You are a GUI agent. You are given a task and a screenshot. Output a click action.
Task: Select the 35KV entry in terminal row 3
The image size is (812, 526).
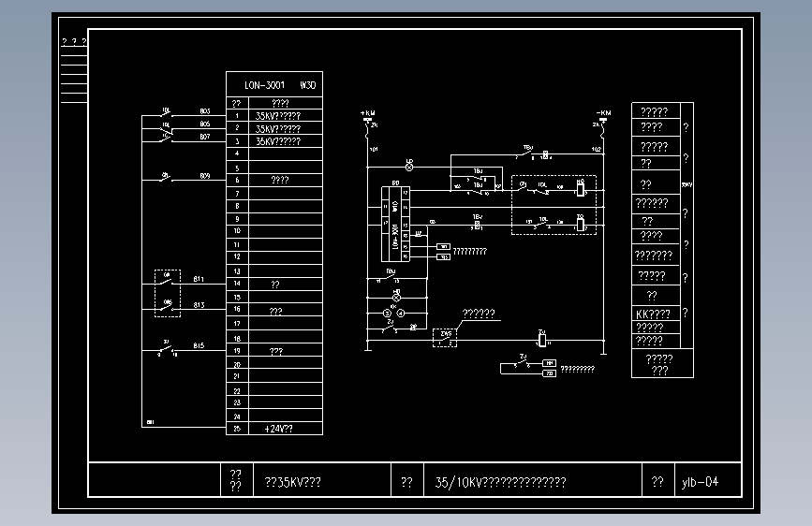(x=278, y=141)
